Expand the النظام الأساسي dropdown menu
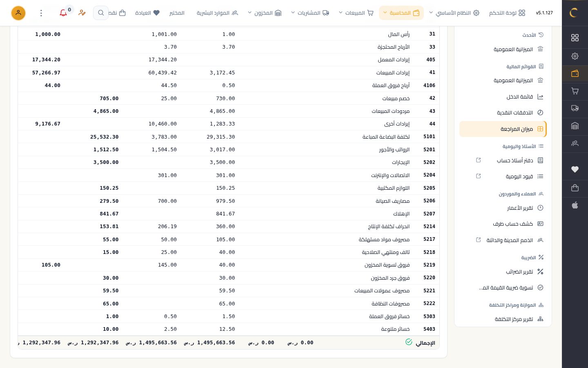The width and height of the screenshot is (588, 368). pos(454,13)
